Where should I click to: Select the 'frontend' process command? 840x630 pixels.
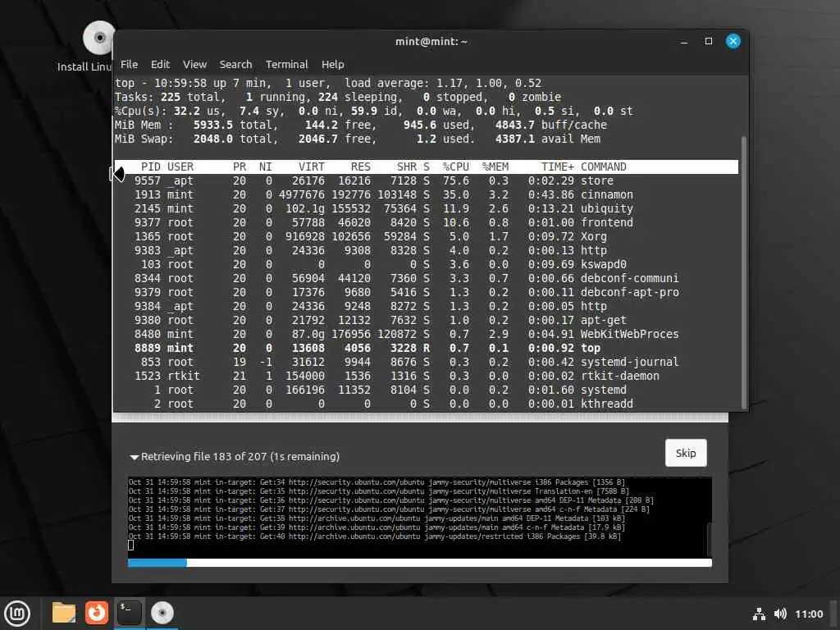(x=606, y=222)
